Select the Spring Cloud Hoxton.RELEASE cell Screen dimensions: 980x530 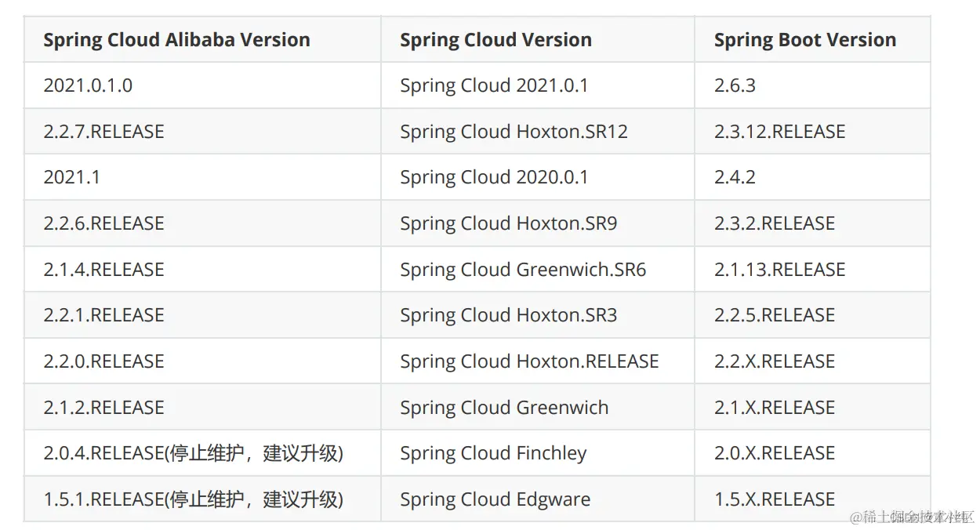[x=538, y=361]
